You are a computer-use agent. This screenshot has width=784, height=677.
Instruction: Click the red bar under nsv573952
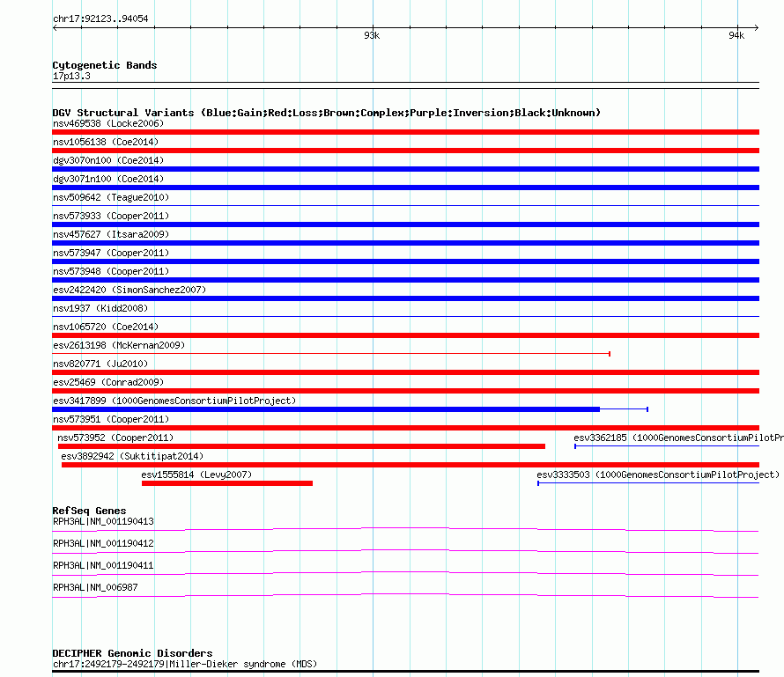pos(301,446)
